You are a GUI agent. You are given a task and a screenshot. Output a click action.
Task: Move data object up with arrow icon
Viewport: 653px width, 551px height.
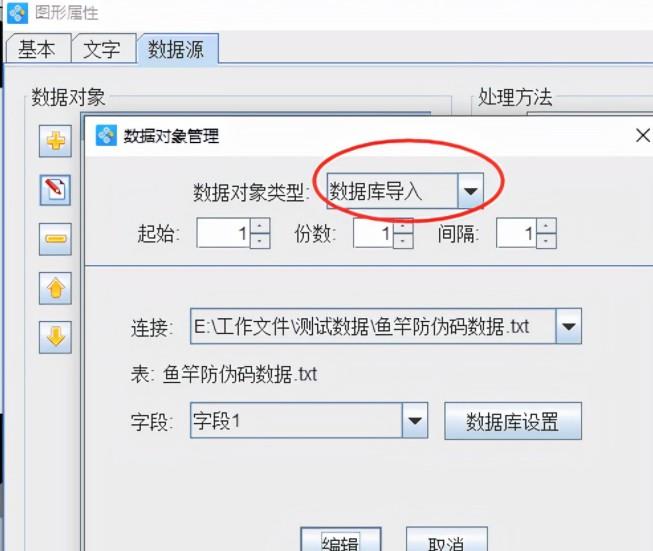55,288
